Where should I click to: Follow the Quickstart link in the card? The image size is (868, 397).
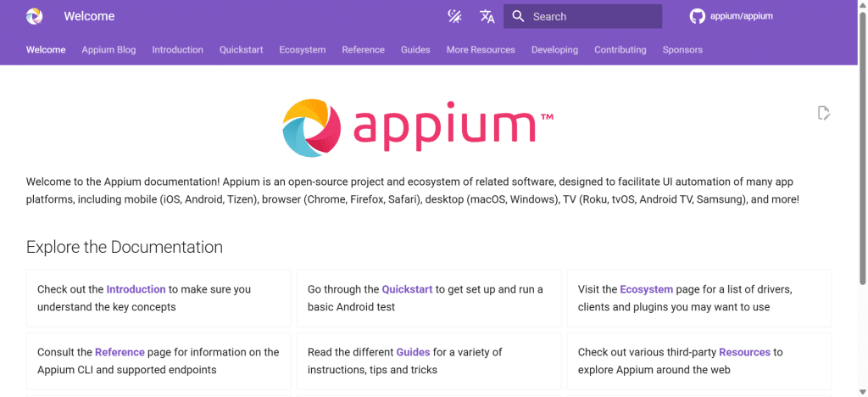point(407,289)
